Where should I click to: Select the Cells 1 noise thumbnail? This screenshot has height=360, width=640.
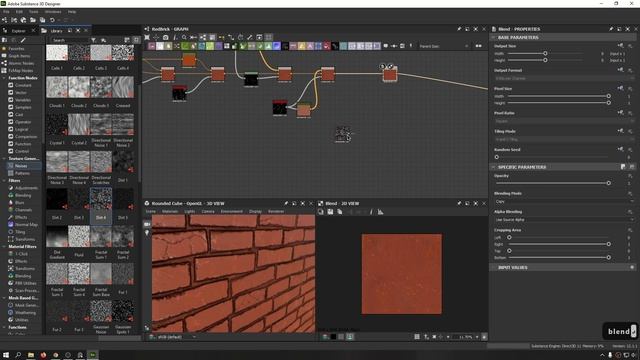coord(57,53)
